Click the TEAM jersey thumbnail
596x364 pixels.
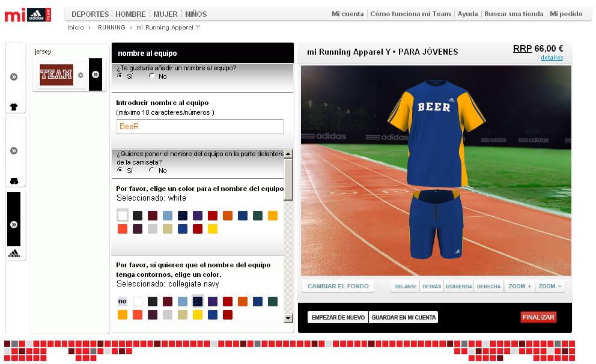56,74
